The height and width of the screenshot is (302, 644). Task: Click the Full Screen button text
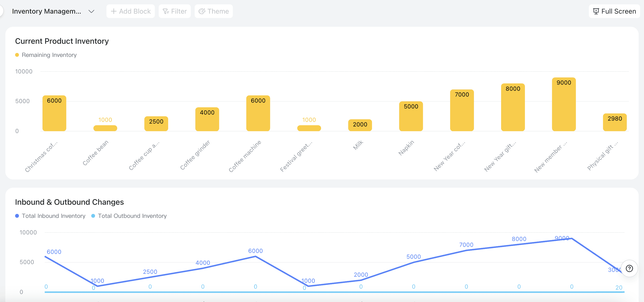click(618, 11)
